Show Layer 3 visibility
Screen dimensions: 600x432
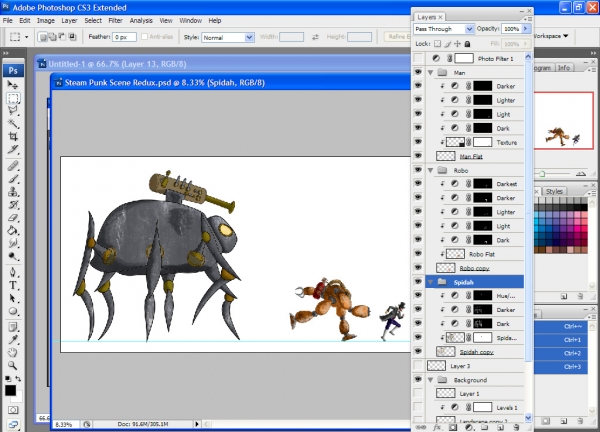tap(418, 366)
